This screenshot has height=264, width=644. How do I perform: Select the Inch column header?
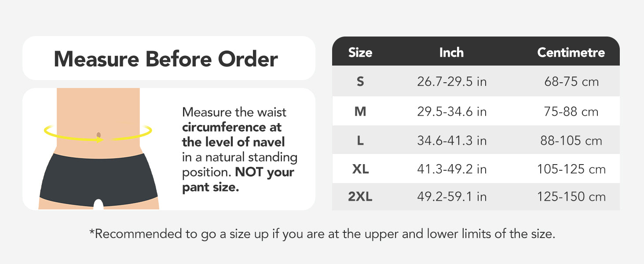pos(451,53)
